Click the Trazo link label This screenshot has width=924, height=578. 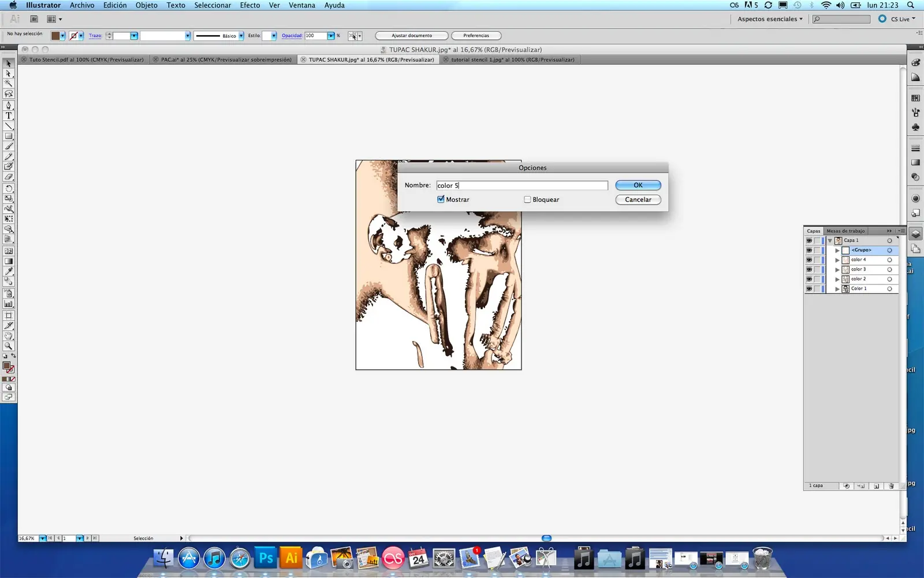point(95,36)
